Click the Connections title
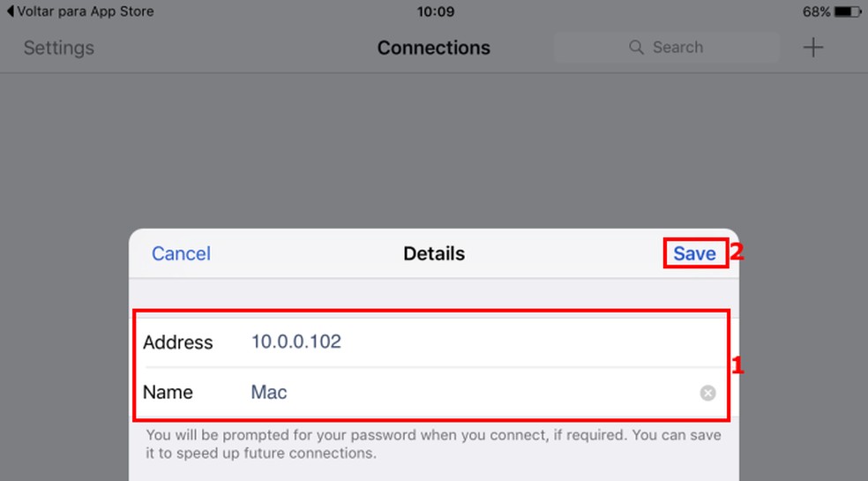 tap(433, 48)
